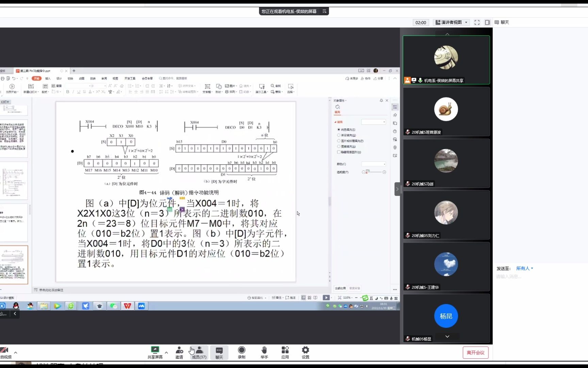Image resolution: width=588 pixels, height=368 pixels.
Task: Select the Picture or Texture Fill radio button
Action: click(x=339, y=141)
